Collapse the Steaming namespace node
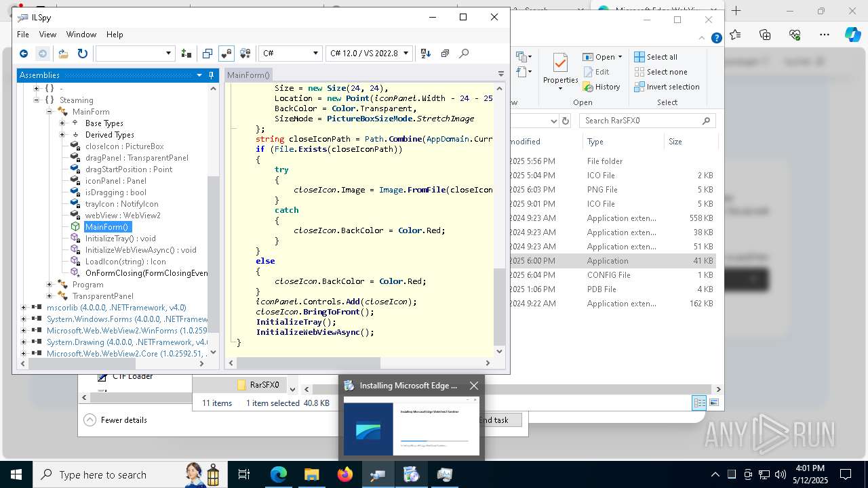Viewport: 868px width, 488px height. pyautogui.click(x=36, y=100)
